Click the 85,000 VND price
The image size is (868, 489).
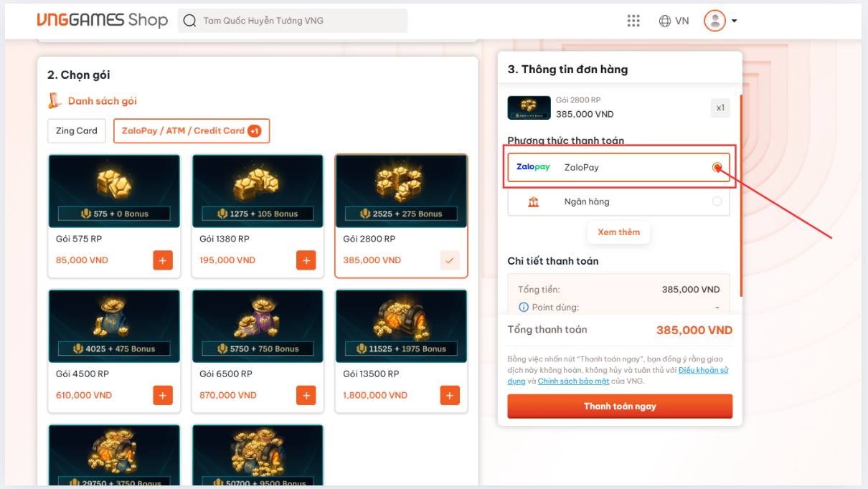coord(82,260)
